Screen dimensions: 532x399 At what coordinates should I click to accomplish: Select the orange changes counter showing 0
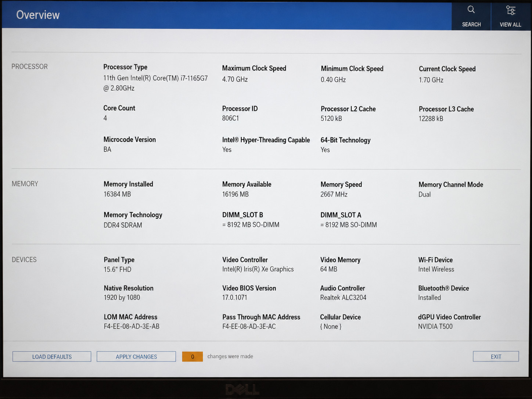(192, 356)
